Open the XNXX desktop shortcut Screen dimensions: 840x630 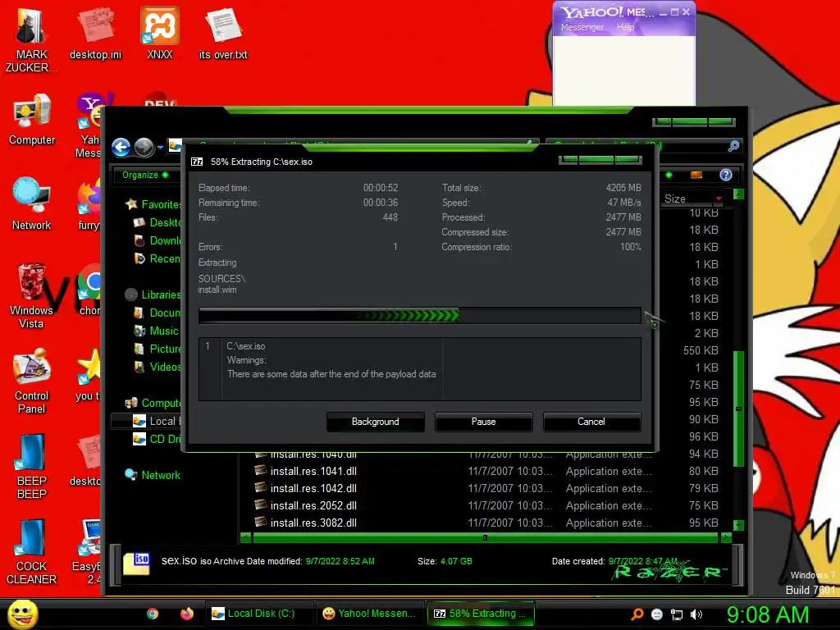pyautogui.click(x=160, y=33)
